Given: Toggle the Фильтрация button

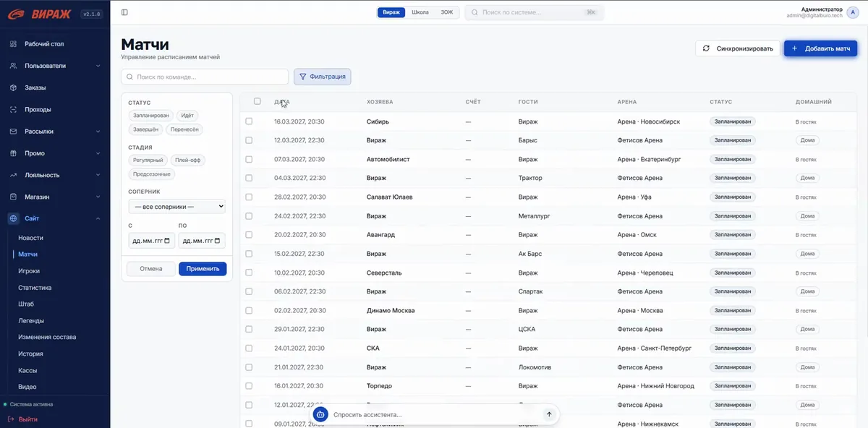Looking at the screenshot, I should [x=322, y=77].
